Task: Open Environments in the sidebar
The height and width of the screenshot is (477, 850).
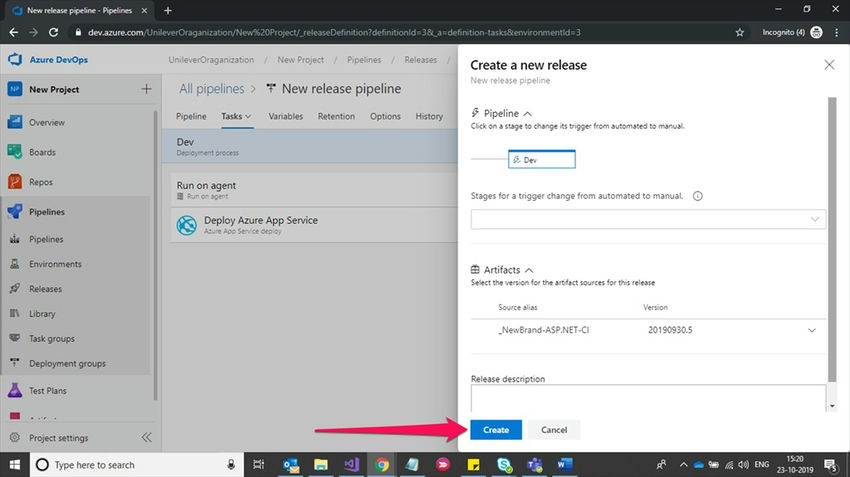Action: coord(55,264)
